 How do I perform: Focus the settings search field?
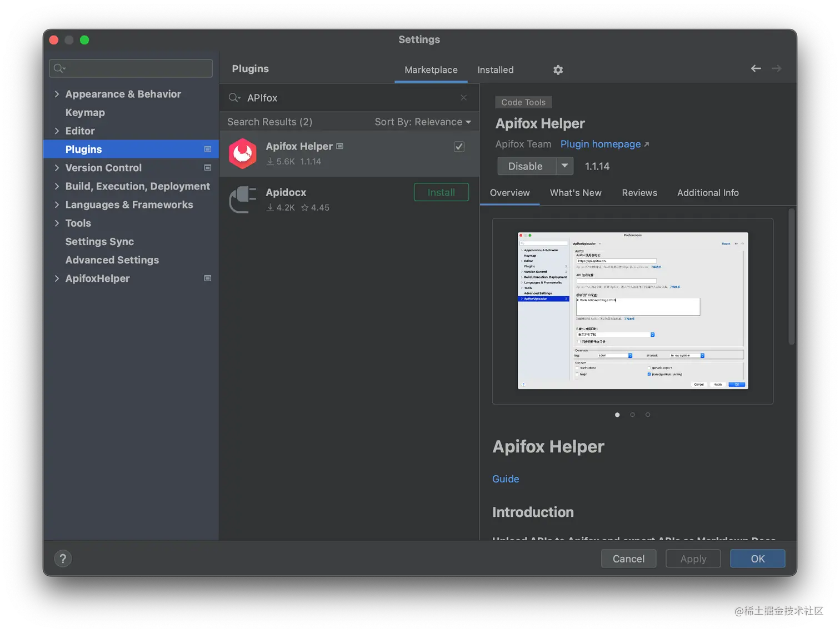coord(131,68)
